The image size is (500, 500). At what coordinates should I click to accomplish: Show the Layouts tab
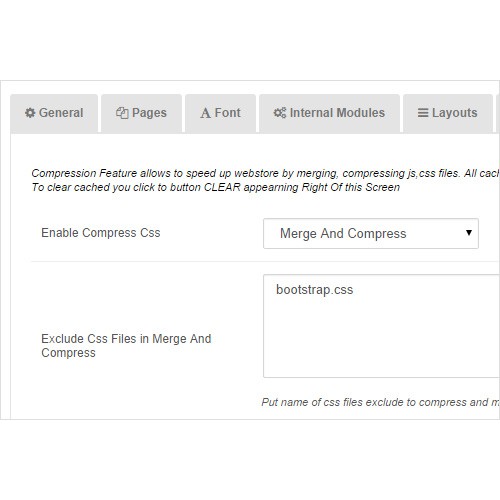pos(448,113)
